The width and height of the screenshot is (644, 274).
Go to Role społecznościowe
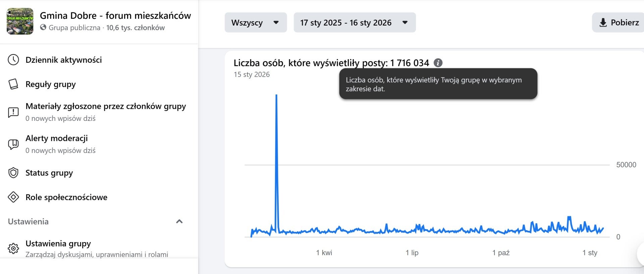click(x=66, y=197)
